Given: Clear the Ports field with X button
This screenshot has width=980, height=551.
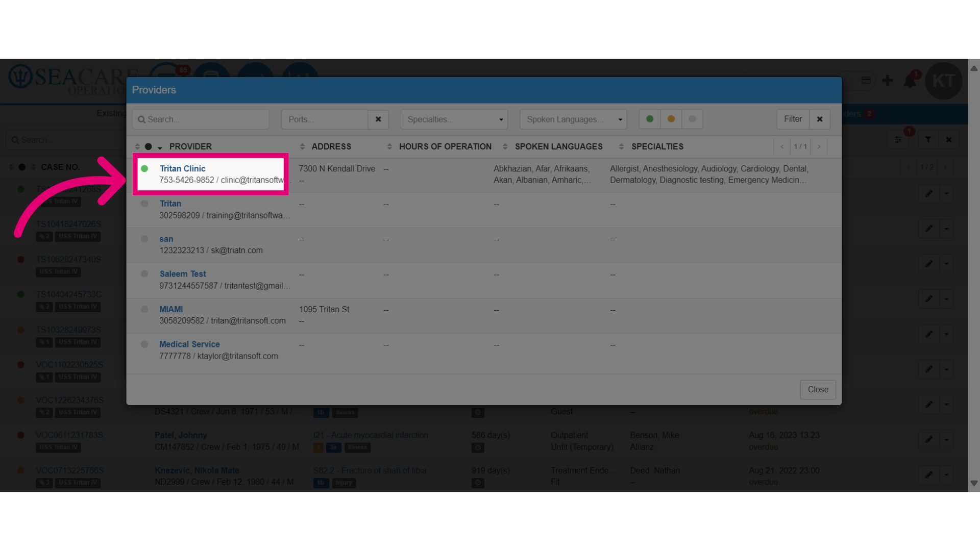Looking at the screenshot, I should (378, 119).
